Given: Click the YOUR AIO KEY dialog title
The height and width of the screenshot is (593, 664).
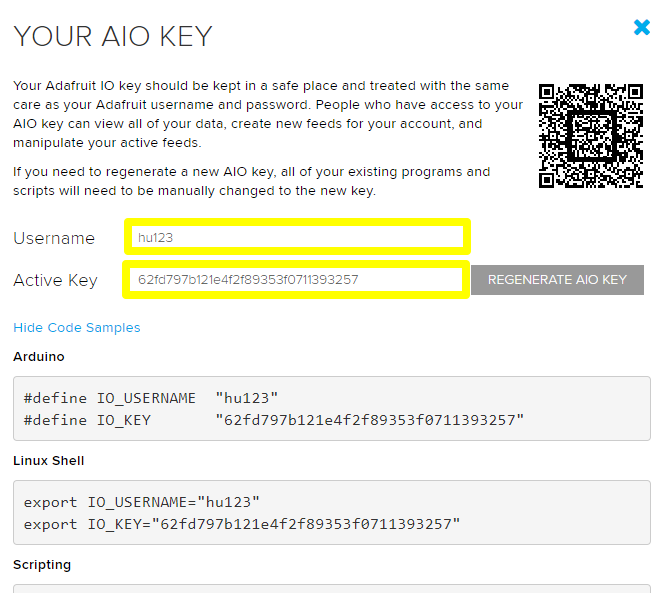Looking at the screenshot, I should click(113, 36).
